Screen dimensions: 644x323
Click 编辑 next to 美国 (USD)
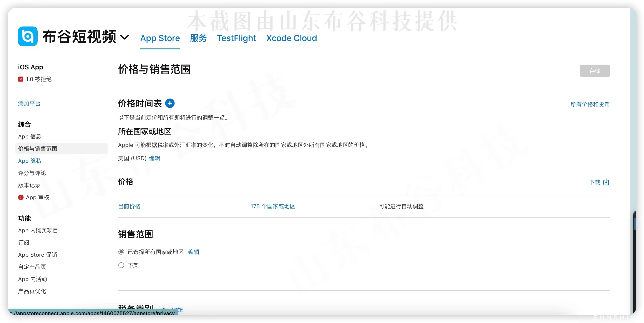[154, 158]
